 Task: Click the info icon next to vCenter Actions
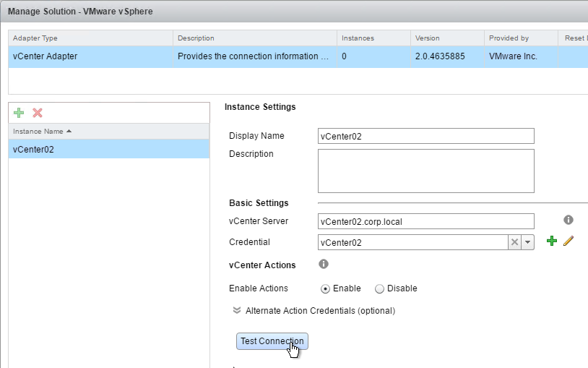(x=324, y=265)
